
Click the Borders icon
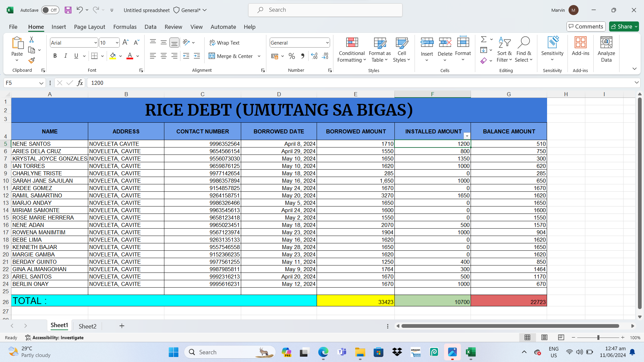click(95, 56)
